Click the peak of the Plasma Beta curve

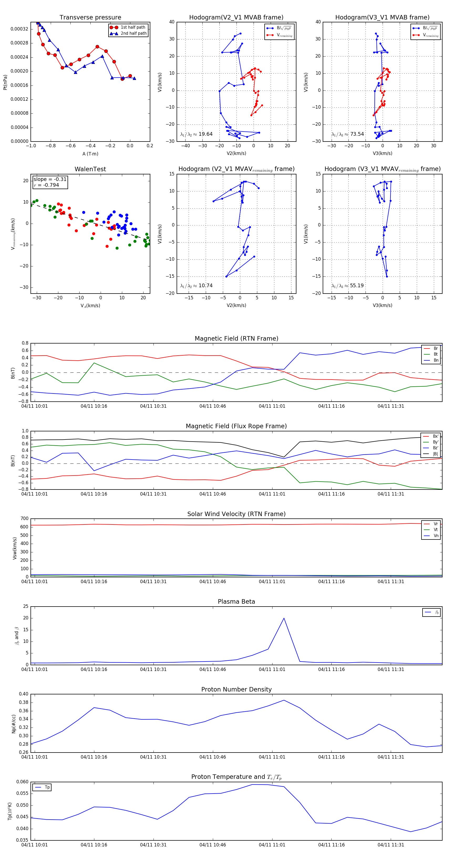(x=284, y=618)
